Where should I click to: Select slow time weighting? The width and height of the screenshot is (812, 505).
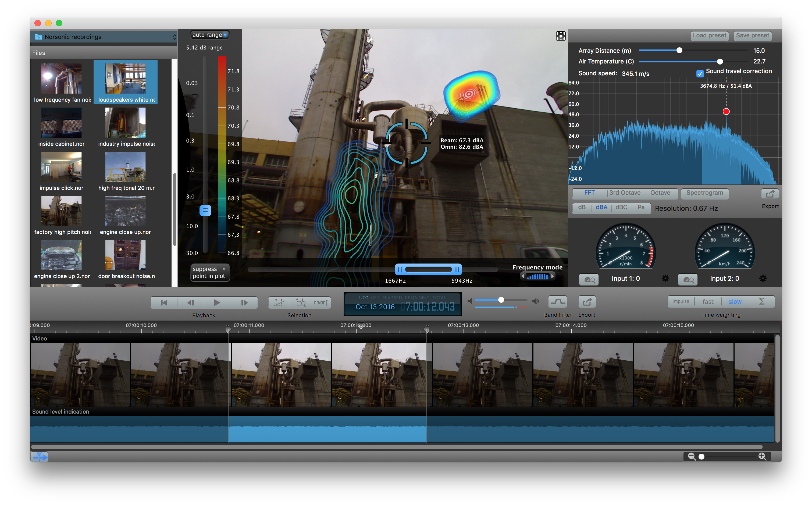click(735, 301)
